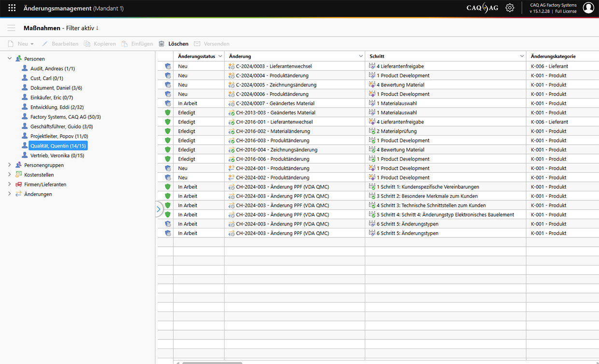
Task: Expand the collapsed side panel arrow
Action: 158,210
